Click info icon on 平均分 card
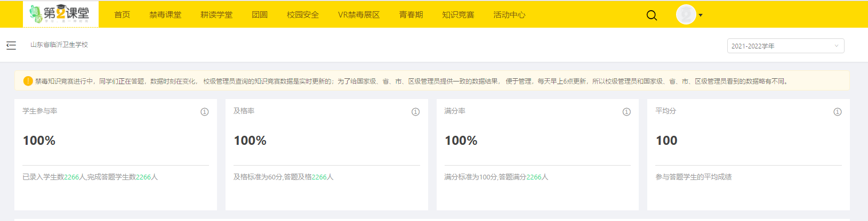Screen dimensions: 868x221 (837, 112)
